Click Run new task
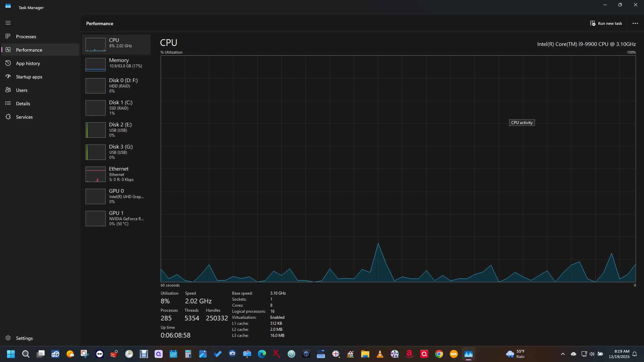Screen dimensions: 644x362 606,23
